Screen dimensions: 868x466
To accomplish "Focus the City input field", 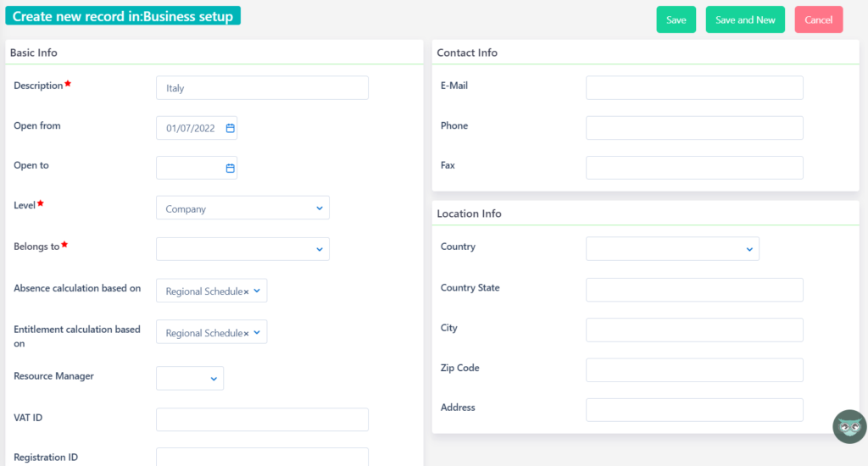I will point(695,330).
